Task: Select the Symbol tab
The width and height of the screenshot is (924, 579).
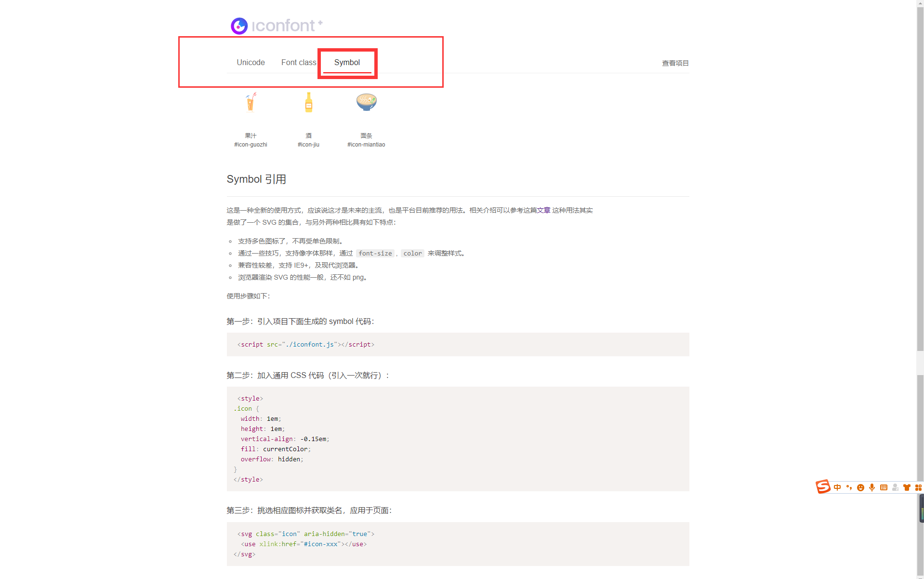Action: coord(347,62)
